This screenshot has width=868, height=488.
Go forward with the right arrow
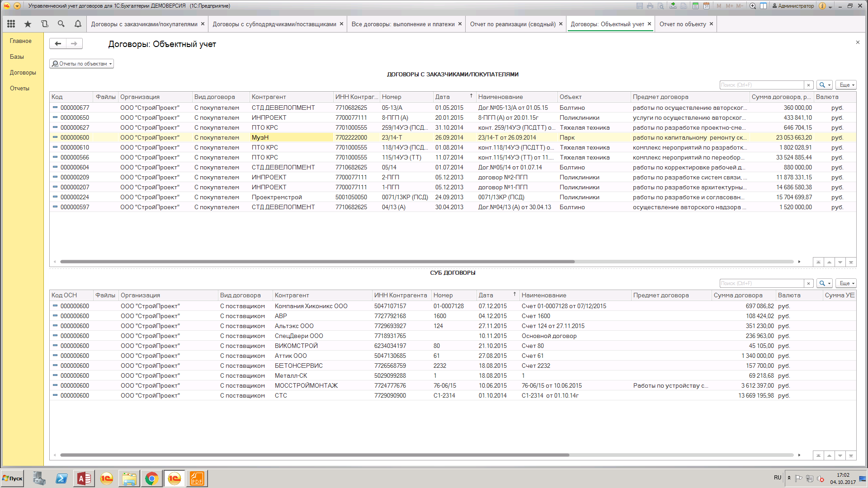click(74, 43)
